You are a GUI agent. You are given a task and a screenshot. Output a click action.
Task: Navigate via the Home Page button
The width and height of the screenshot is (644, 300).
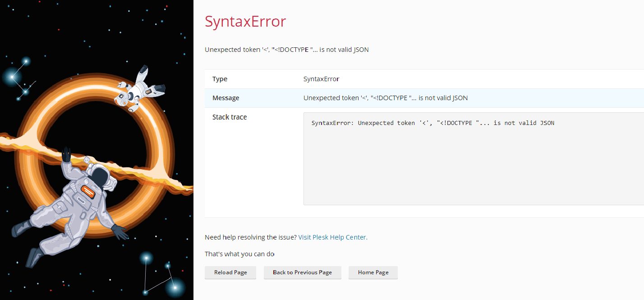click(373, 272)
